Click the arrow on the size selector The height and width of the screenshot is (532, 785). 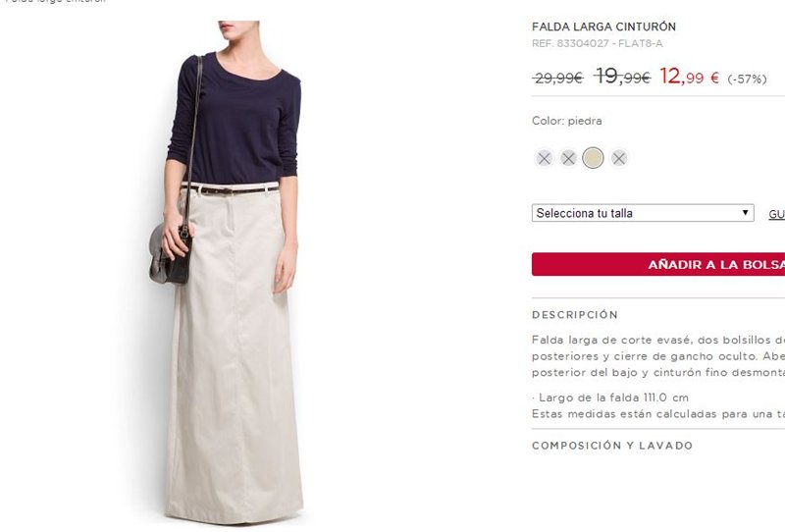745,212
